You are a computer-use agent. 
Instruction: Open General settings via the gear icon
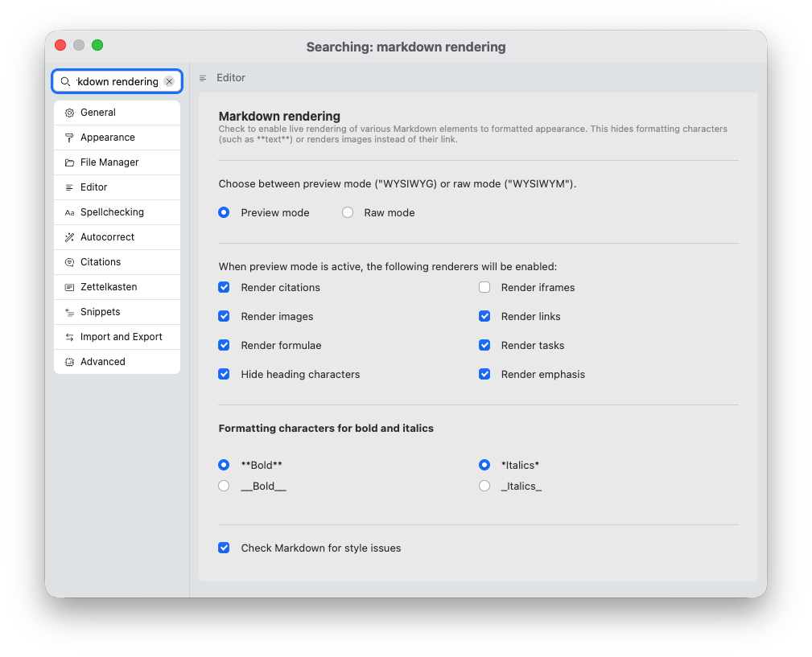tap(69, 112)
